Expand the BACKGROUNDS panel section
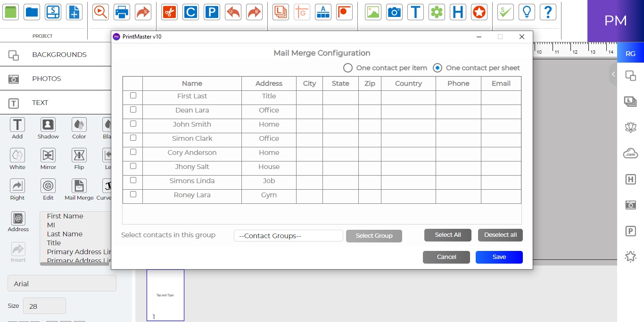The image size is (644, 322). 56,55
